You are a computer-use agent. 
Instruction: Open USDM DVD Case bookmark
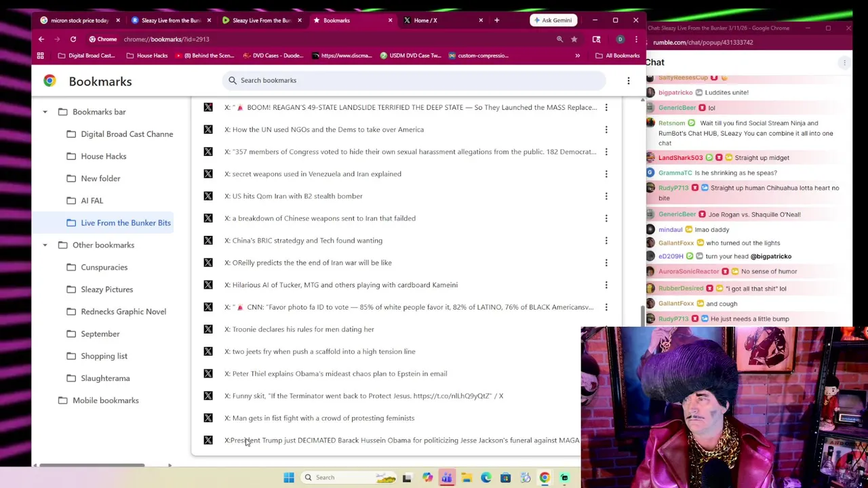(411, 56)
